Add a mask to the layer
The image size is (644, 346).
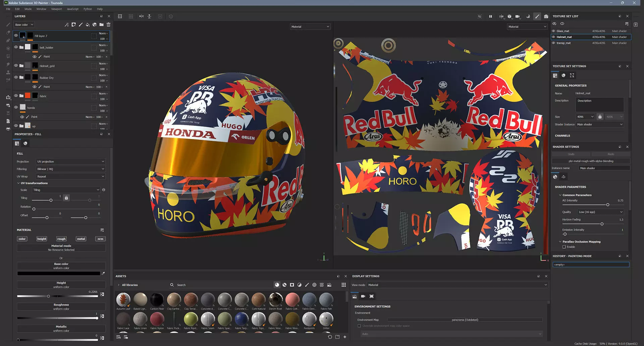click(x=73, y=24)
